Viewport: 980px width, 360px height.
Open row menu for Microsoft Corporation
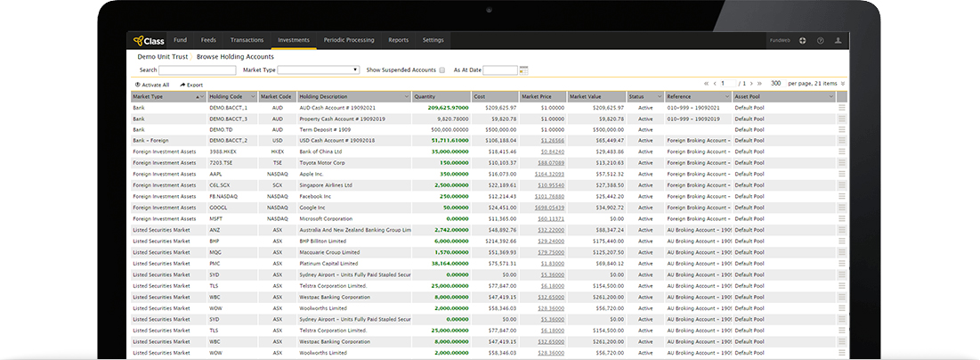click(842, 219)
